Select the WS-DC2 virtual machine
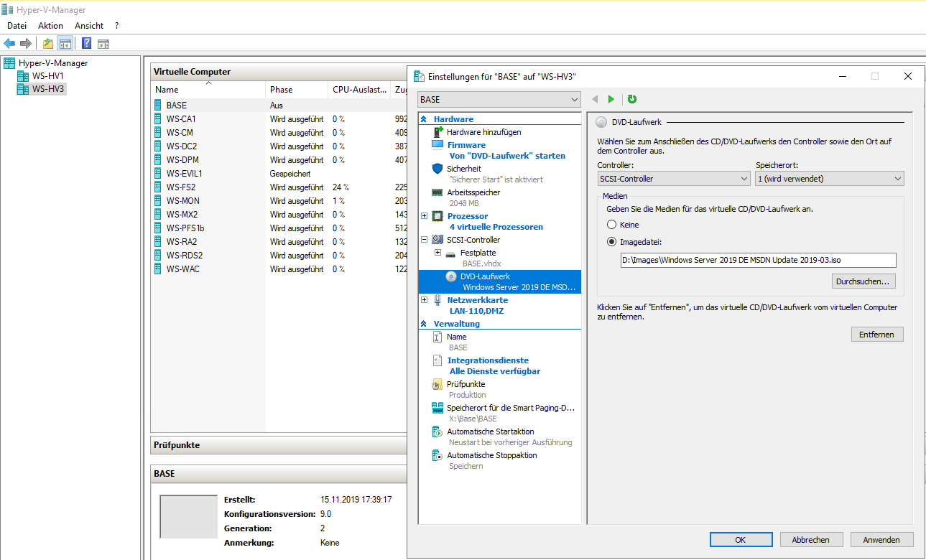 point(279,146)
